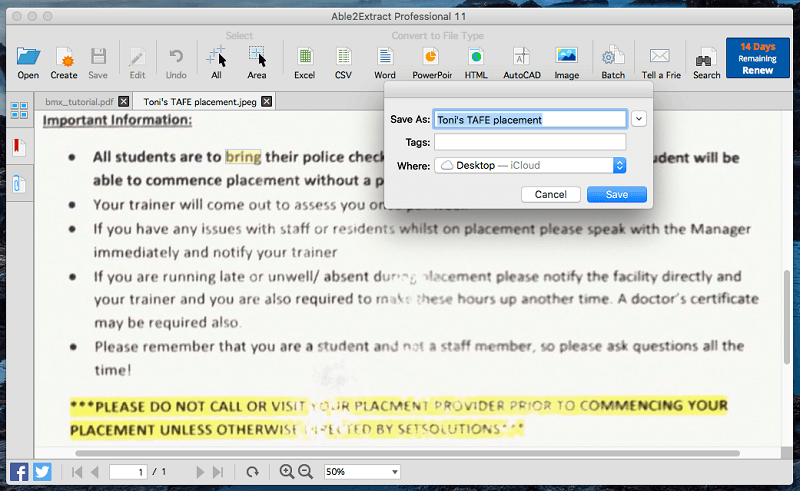
Task: Click the 'Important Information:' heading
Action: pos(117,120)
